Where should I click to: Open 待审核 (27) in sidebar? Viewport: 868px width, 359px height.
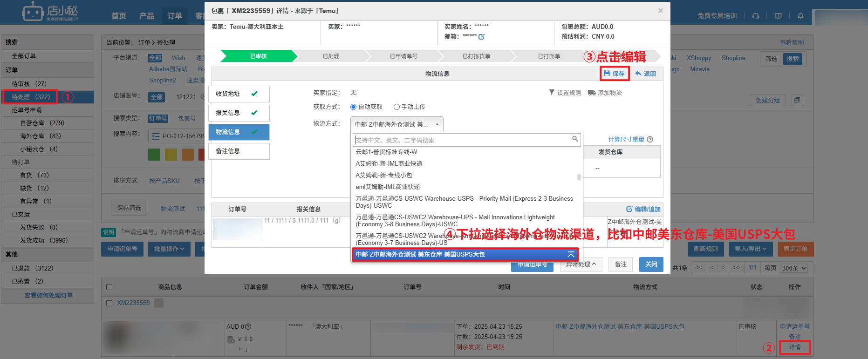(29, 84)
